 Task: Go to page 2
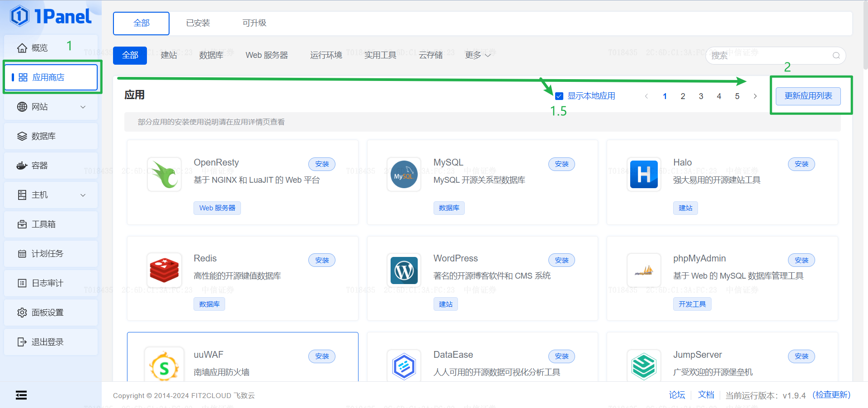coord(683,96)
